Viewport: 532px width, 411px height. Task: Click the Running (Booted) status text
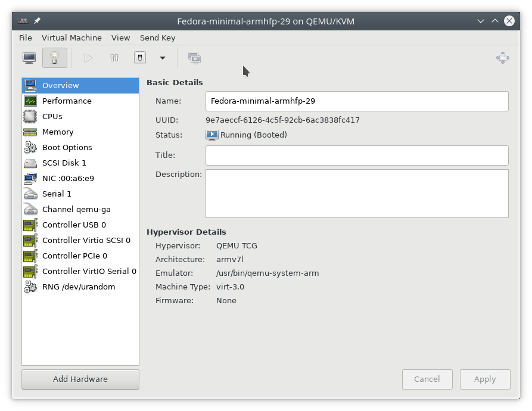pyautogui.click(x=253, y=135)
